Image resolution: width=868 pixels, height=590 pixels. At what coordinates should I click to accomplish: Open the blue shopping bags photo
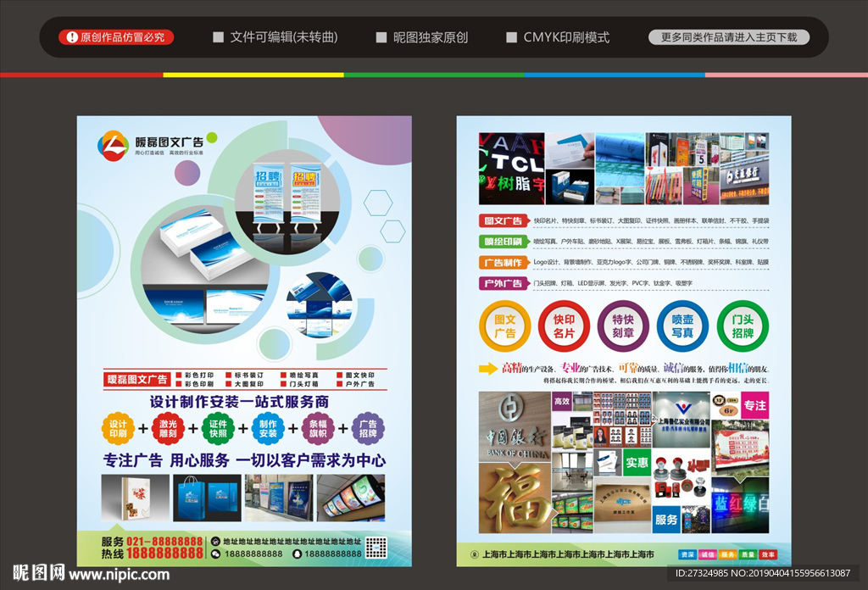pos(207,498)
